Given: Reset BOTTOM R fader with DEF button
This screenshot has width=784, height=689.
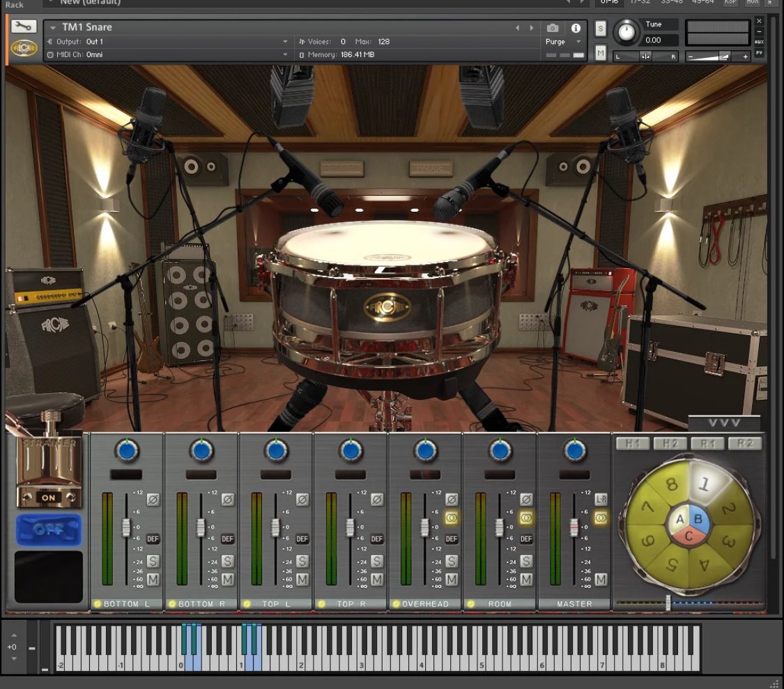Looking at the screenshot, I should tap(227, 539).
